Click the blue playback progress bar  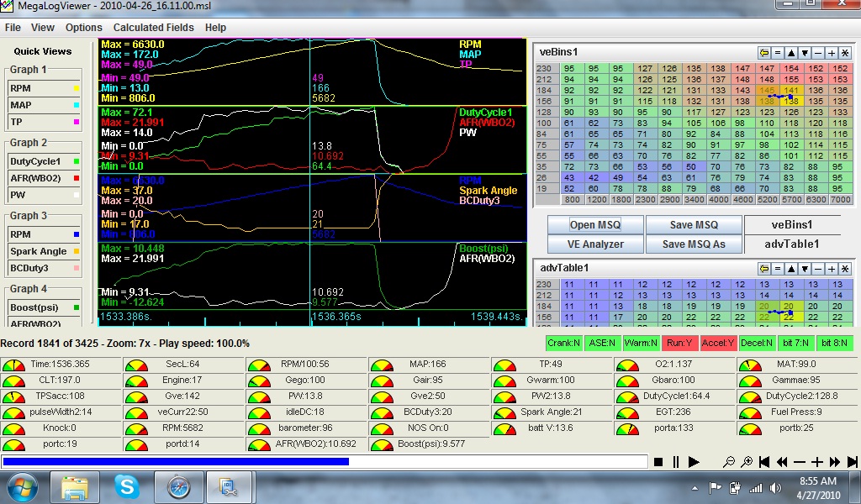[x=175, y=461]
